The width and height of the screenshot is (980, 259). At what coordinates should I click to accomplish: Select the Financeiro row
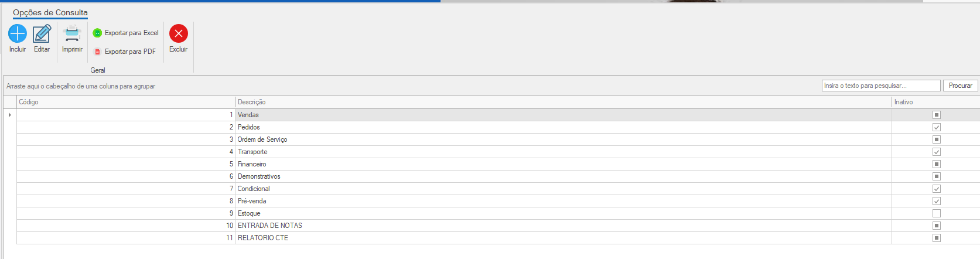click(x=252, y=164)
